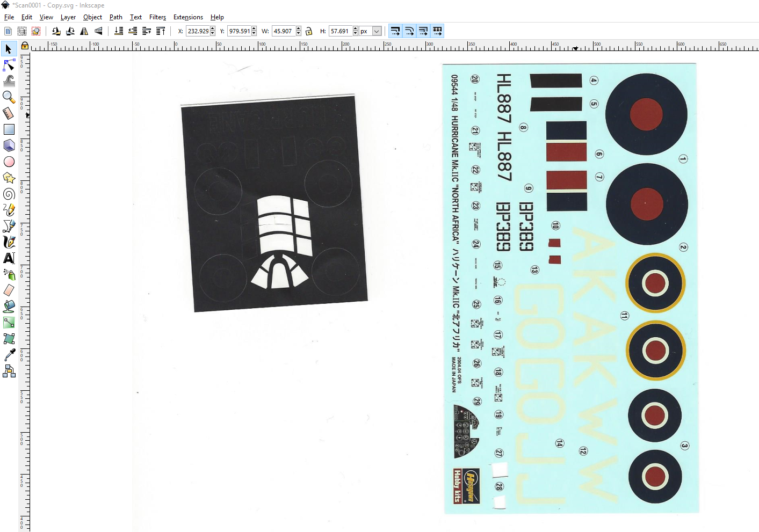Click Select All in All Layers icon
Screen dimensions: 759x532
pyautogui.click(x=22, y=31)
